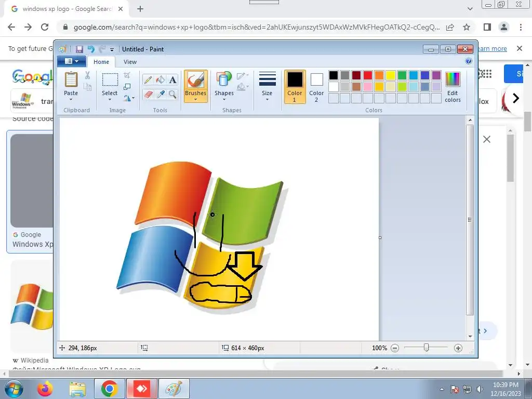Pick the purple color swatch
Viewport: 532px width, 399px height.
tap(436, 75)
